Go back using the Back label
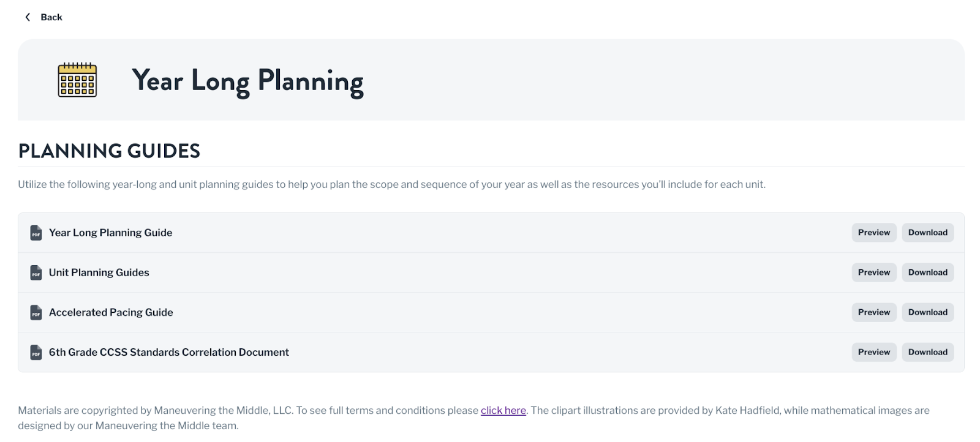This screenshot has width=980, height=442. [51, 17]
